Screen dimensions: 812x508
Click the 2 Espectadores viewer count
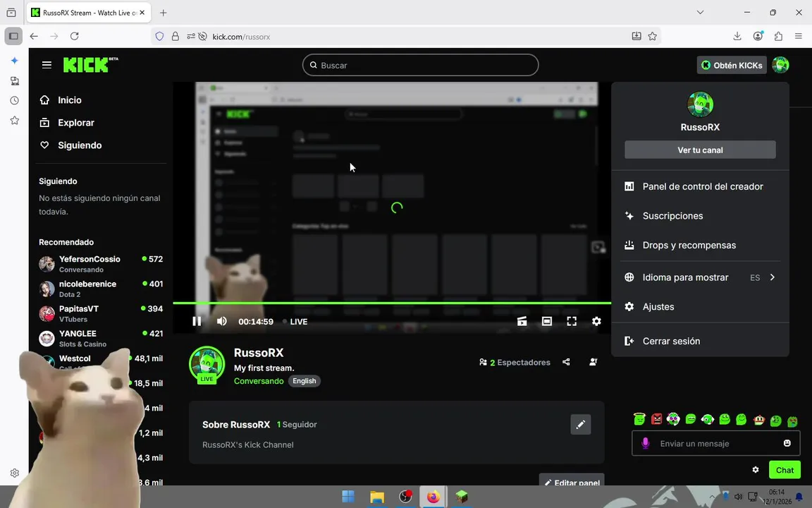pyautogui.click(x=515, y=363)
